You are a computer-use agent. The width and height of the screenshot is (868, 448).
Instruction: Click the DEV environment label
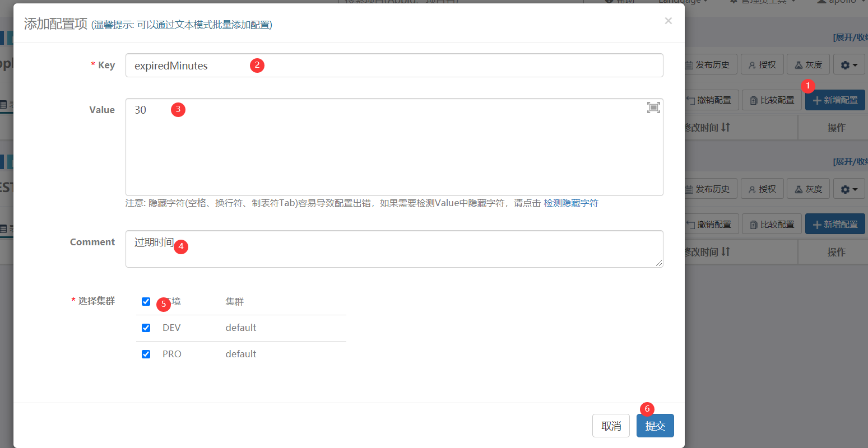pos(171,328)
